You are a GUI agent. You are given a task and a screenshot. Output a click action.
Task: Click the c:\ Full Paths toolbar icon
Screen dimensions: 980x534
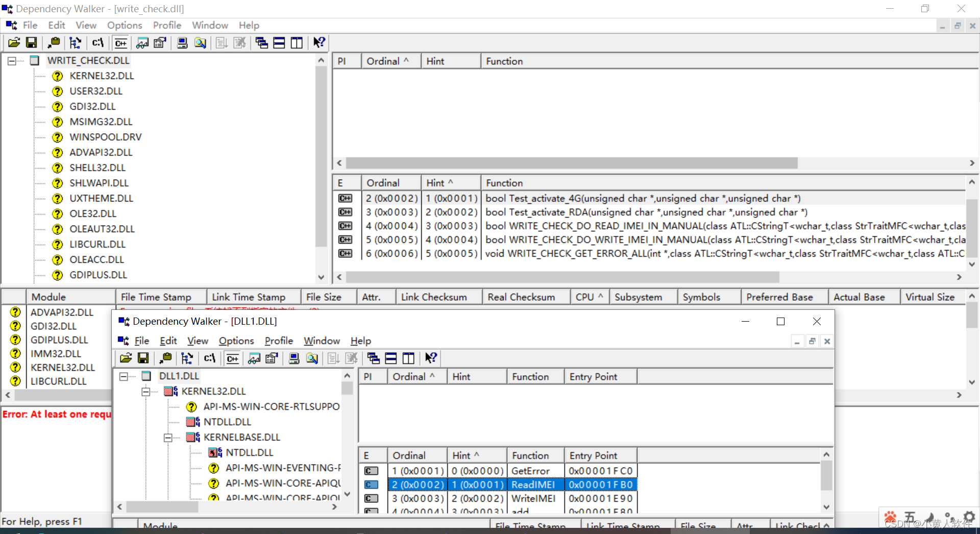97,42
